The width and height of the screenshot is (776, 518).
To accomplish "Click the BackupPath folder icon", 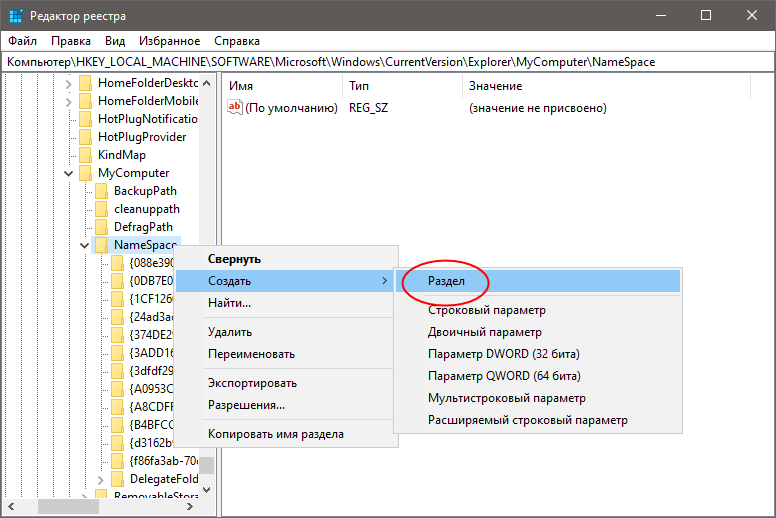I will 101,191.
